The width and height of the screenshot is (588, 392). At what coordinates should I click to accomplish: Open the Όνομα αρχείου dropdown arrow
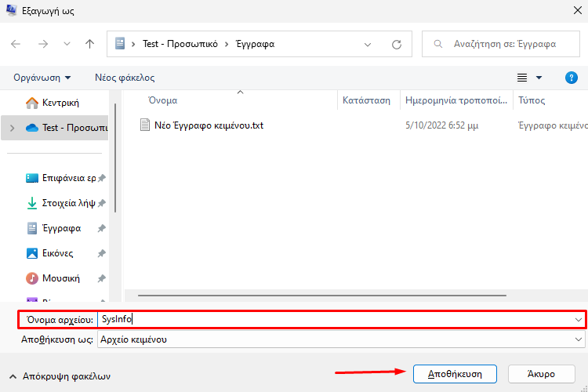click(x=579, y=320)
